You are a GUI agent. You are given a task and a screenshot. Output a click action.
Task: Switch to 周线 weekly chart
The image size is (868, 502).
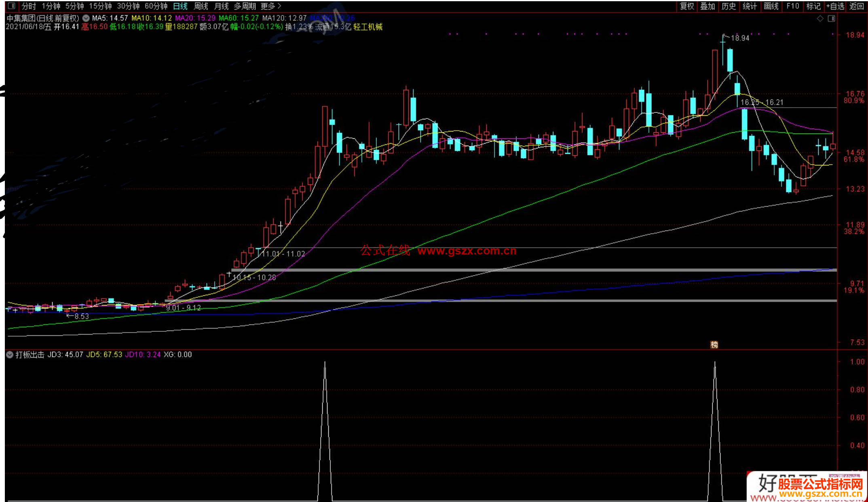[x=201, y=6]
